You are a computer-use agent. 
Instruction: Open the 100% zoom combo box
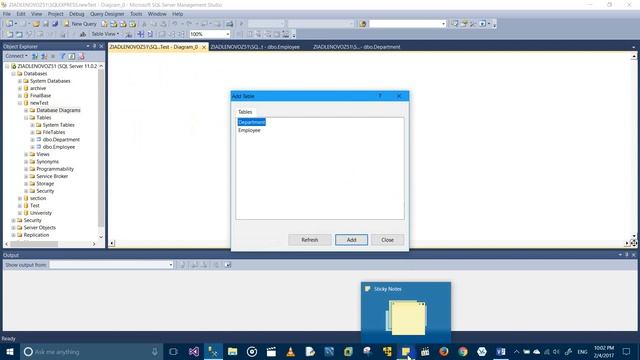pyautogui.click(x=210, y=34)
